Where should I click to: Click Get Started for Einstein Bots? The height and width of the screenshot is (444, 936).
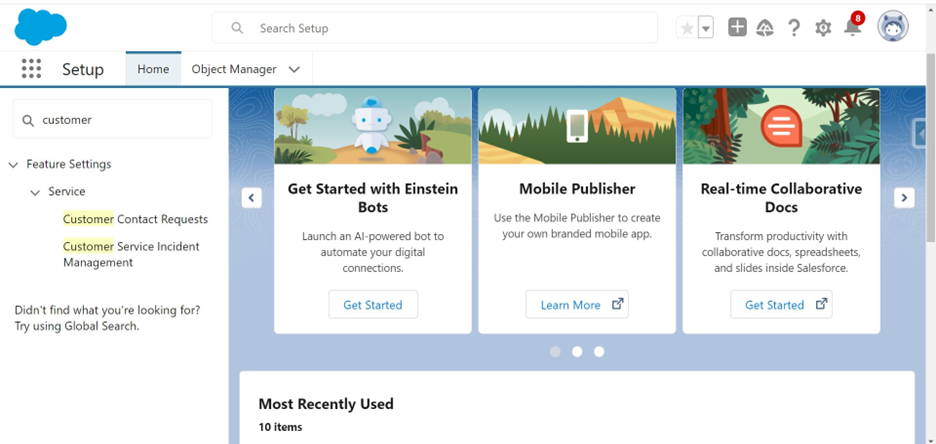click(373, 304)
